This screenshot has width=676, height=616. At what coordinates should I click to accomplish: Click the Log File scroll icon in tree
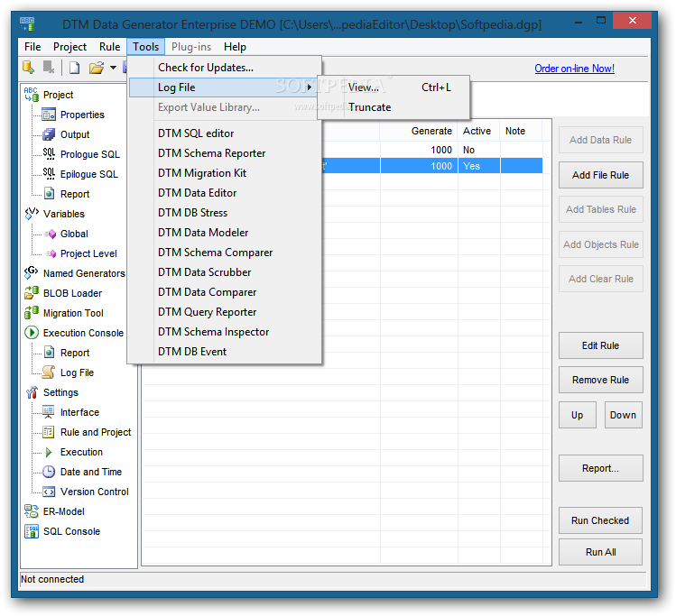[x=49, y=372]
